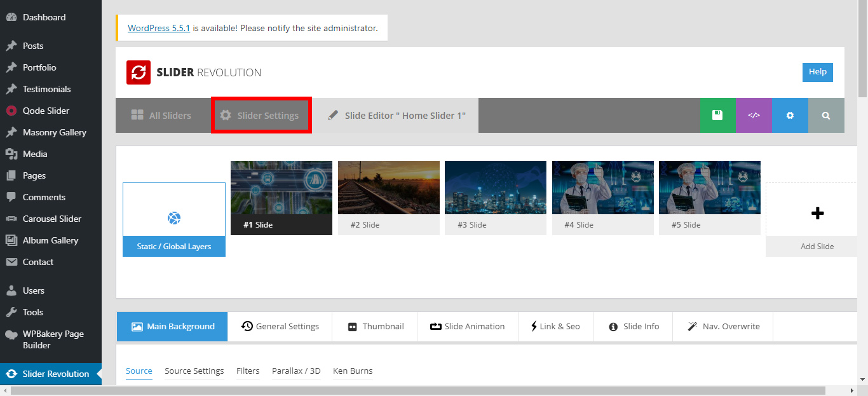The image size is (868, 396).
Task: Open Testimonials in sidebar
Action: click(51, 89)
